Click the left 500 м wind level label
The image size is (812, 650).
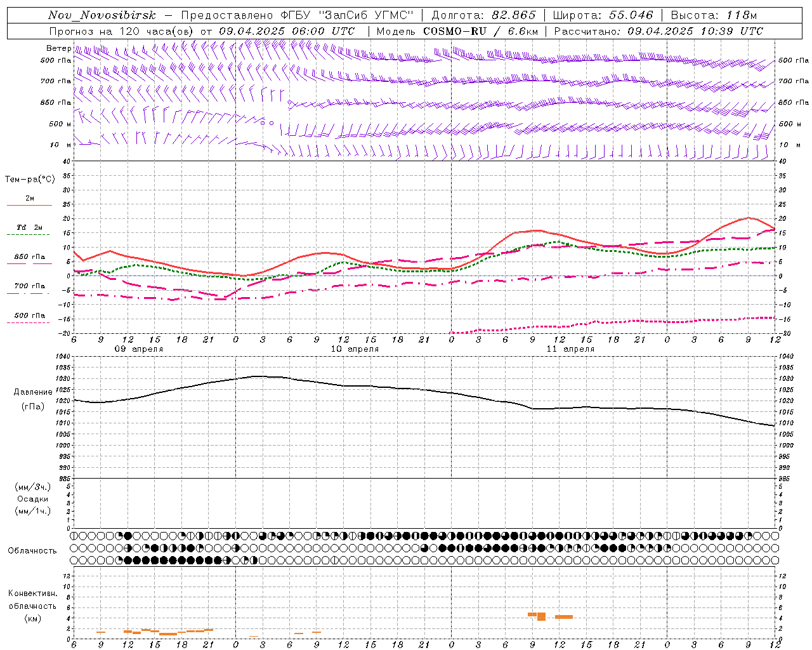point(60,124)
